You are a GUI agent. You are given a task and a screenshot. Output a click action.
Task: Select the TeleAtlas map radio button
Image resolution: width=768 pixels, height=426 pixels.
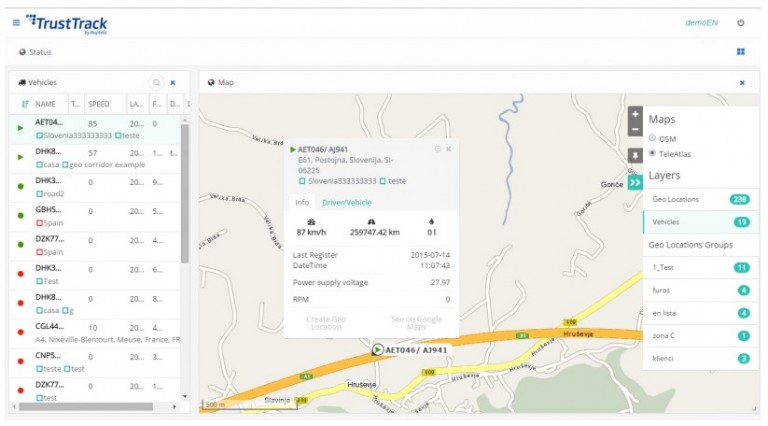tap(653, 153)
